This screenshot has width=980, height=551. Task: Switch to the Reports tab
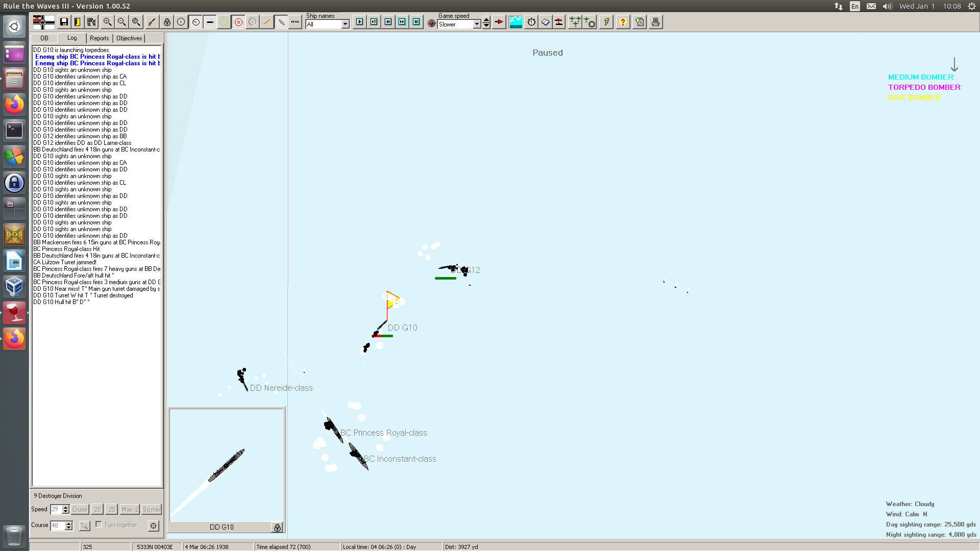99,38
